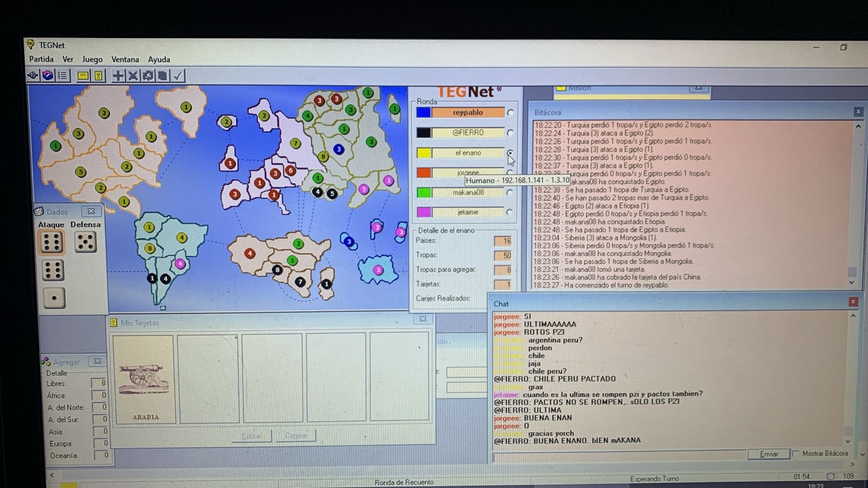Click the five-pip Defensa die
868x488 pixels.
(x=85, y=242)
